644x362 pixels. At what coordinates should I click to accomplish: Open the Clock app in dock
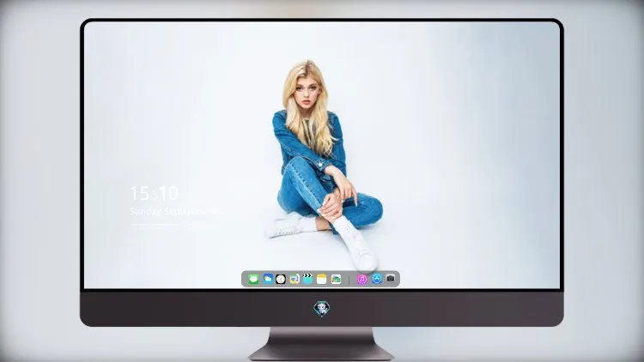click(x=281, y=280)
